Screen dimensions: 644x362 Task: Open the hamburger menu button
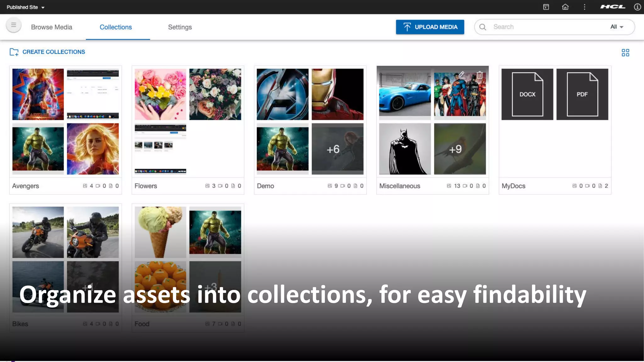coord(14,25)
